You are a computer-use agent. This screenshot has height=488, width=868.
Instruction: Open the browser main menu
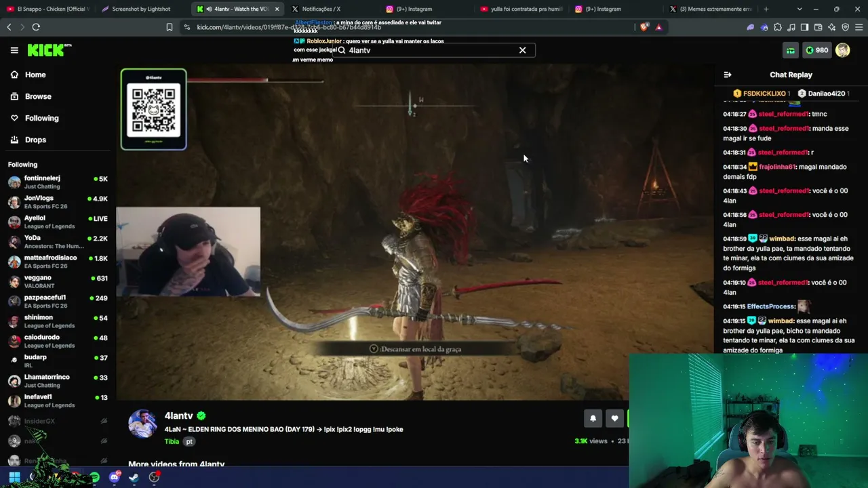coord(859,27)
